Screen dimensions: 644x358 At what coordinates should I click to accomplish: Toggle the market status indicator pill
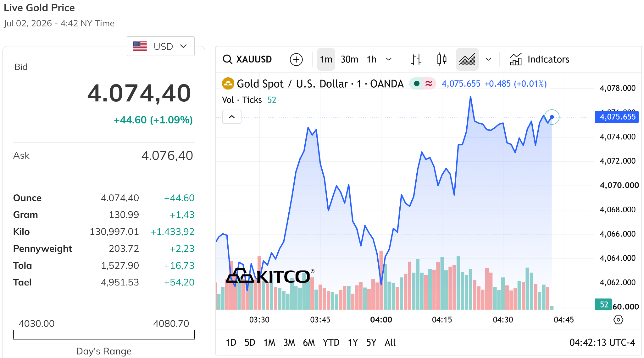coord(422,84)
